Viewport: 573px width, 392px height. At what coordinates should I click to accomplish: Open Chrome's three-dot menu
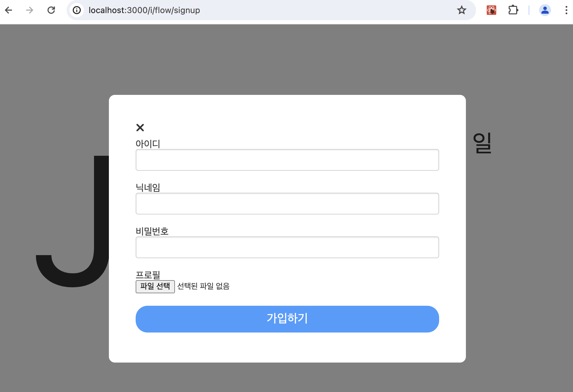coord(566,10)
